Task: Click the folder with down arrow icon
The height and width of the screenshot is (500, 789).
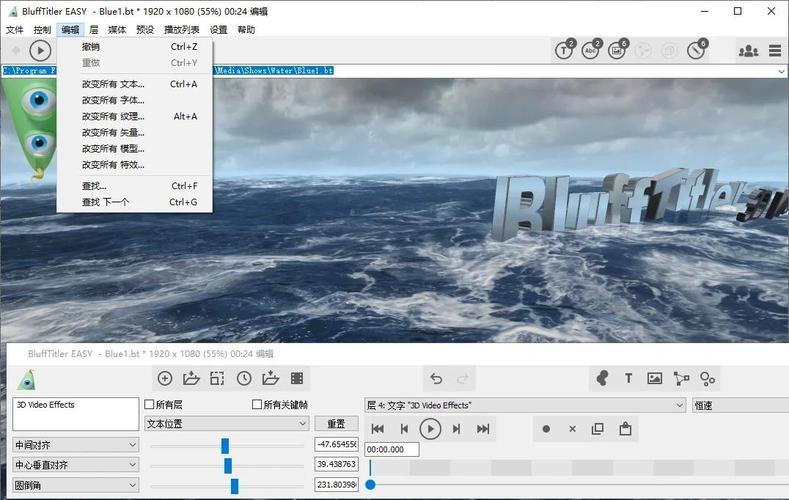Action: click(x=271, y=378)
